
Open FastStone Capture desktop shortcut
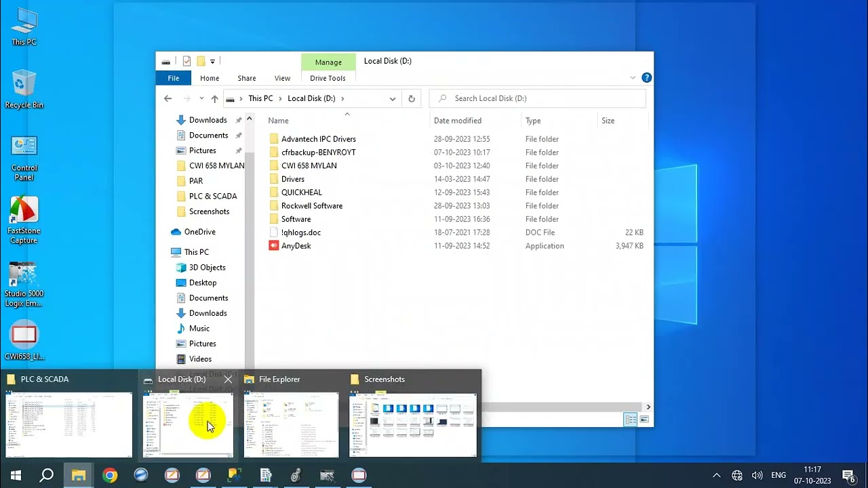pos(24,220)
